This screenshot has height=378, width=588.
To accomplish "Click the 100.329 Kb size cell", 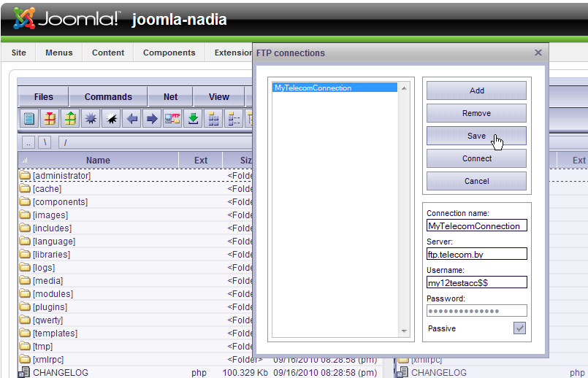I will (245, 373).
